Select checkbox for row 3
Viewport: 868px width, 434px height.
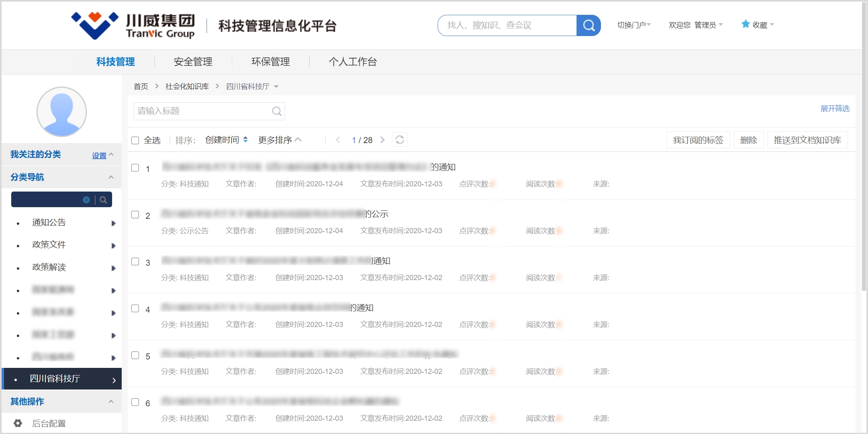click(135, 262)
